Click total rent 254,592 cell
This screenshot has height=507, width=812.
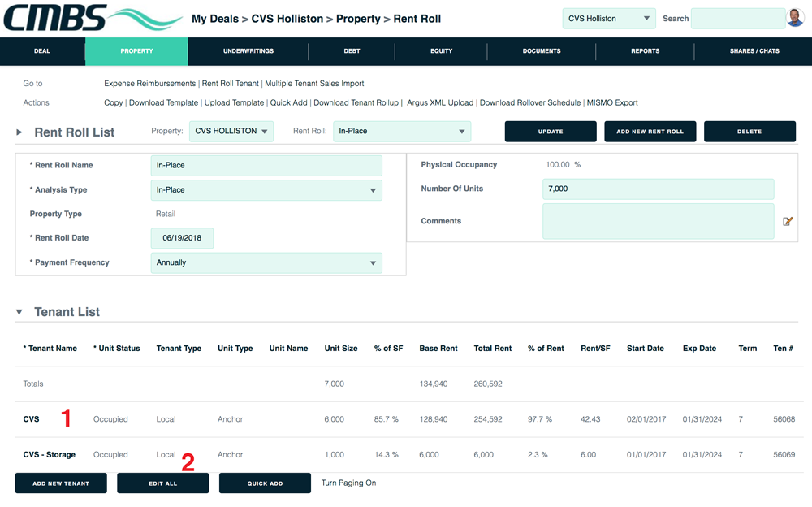(488, 419)
